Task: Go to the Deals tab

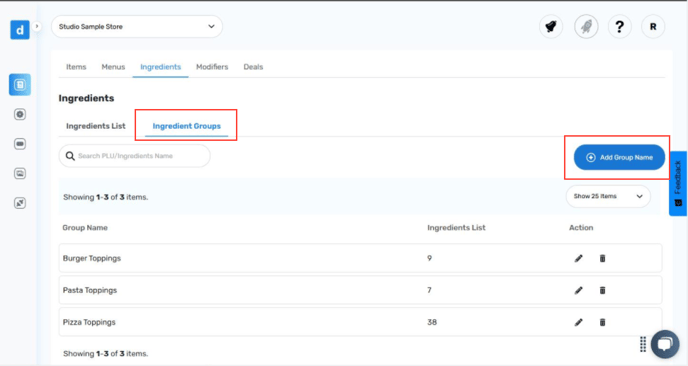Action: point(253,67)
